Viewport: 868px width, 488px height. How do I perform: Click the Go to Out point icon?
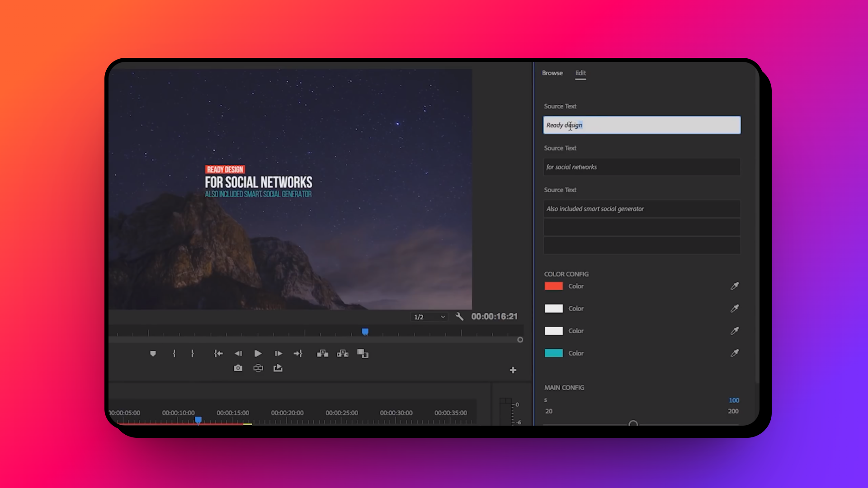point(297,353)
